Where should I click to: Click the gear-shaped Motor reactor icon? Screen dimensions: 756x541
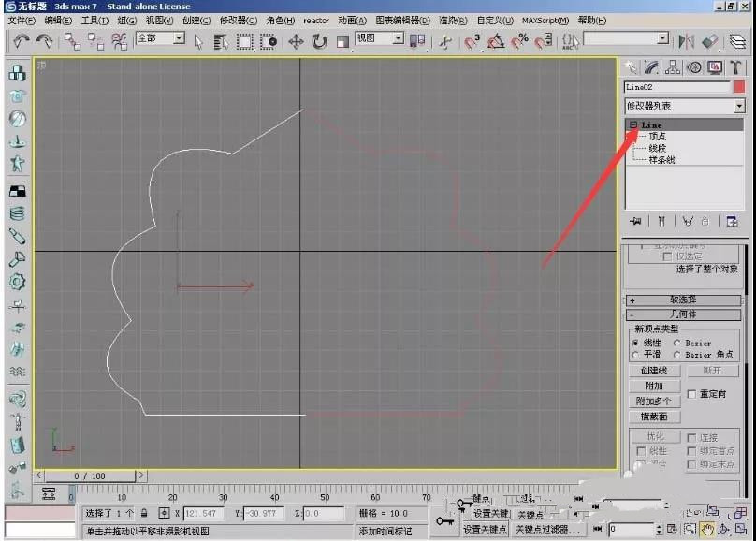pos(18,282)
